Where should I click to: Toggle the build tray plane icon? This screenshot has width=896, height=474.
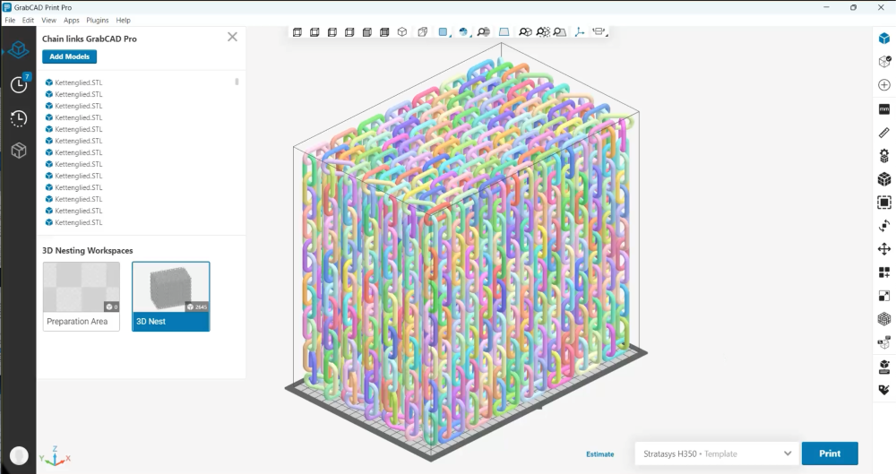504,33
